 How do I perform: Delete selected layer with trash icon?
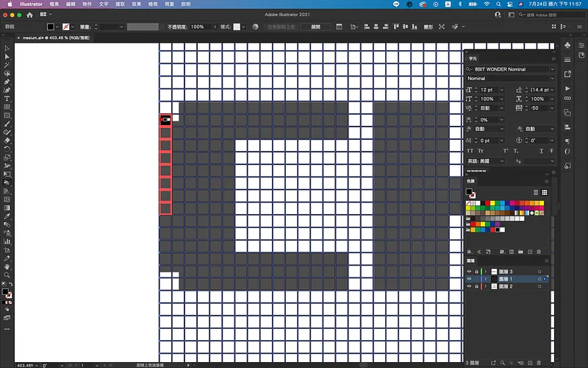tap(539, 363)
